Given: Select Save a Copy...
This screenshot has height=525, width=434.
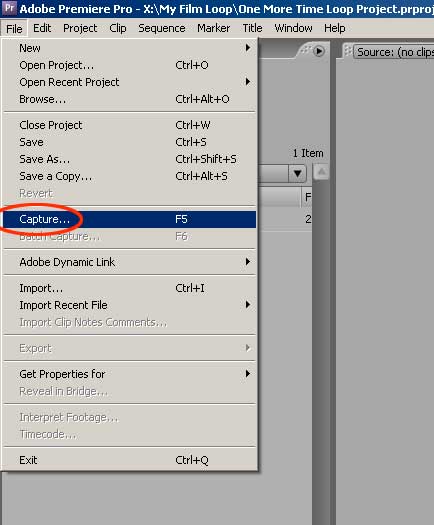Looking at the screenshot, I should click(130, 176).
